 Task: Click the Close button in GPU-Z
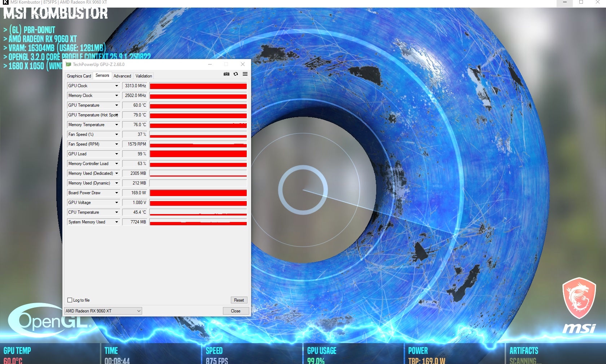coord(236,311)
